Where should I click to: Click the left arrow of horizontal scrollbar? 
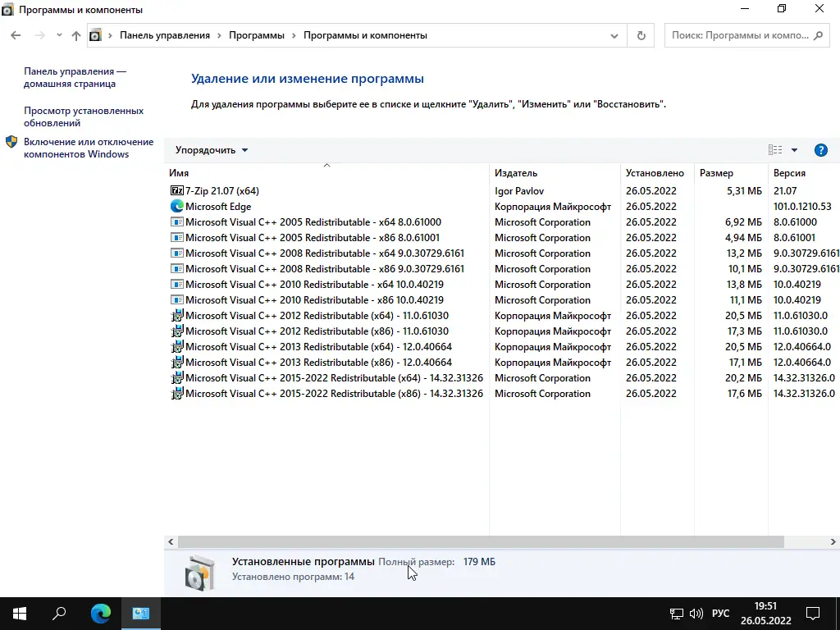coord(171,541)
